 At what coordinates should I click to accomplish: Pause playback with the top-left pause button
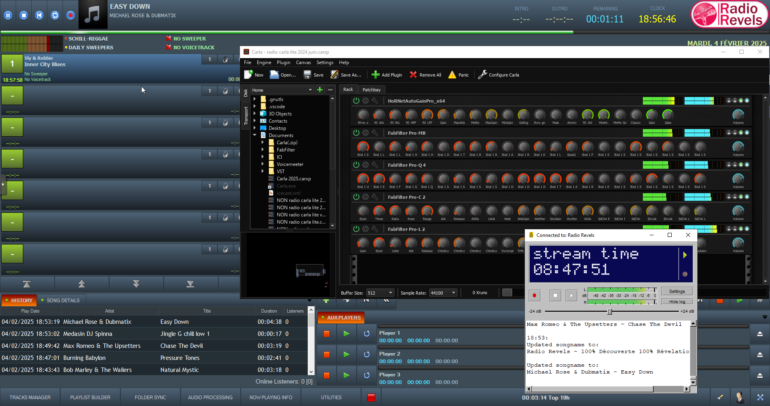[x=8, y=15]
